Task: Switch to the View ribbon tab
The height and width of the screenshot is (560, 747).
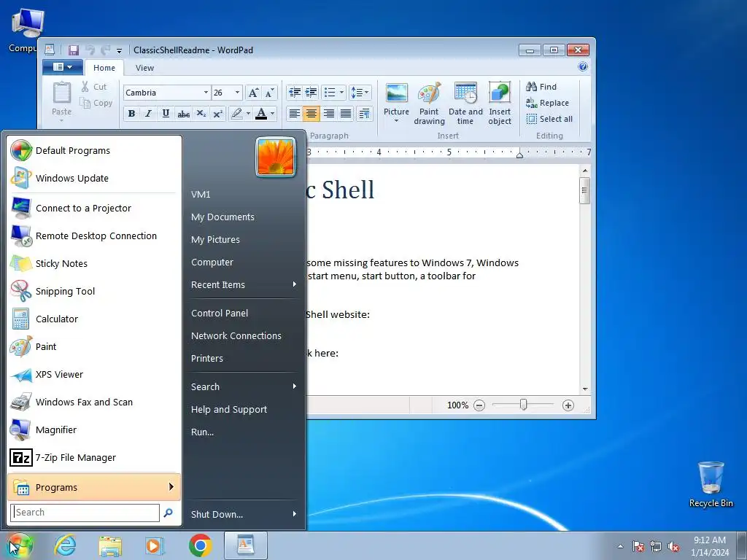Action: [x=144, y=68]
